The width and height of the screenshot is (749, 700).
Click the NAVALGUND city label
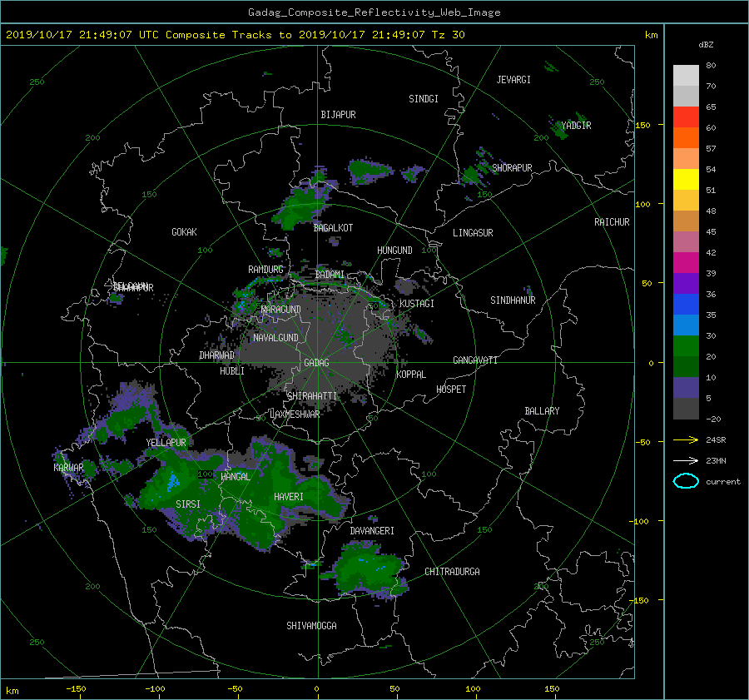tap(275, 338)
